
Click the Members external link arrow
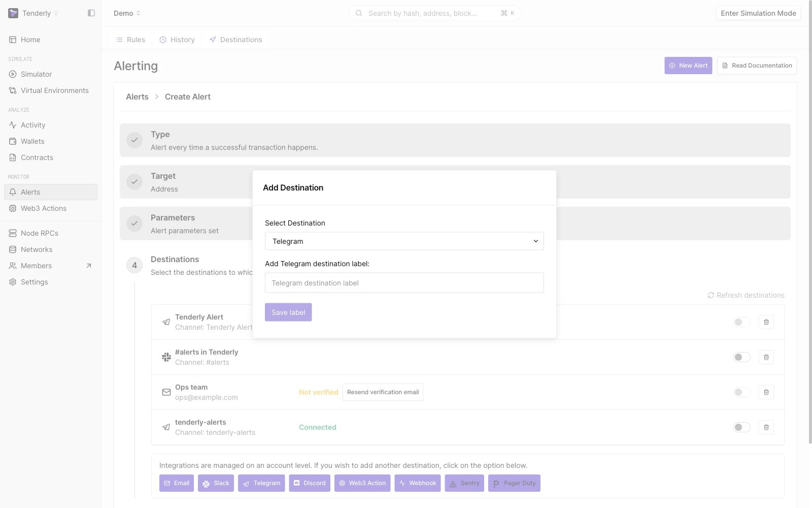click(89, 266)
